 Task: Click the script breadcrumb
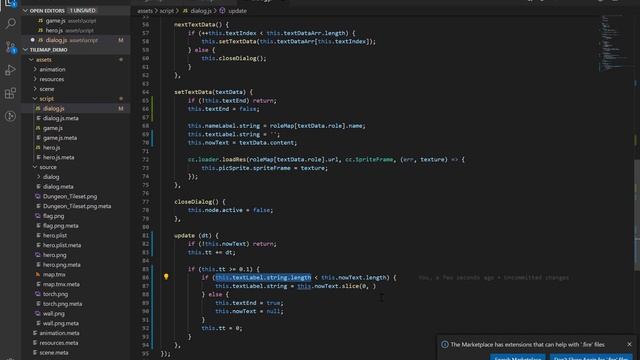tap(167, 11)
